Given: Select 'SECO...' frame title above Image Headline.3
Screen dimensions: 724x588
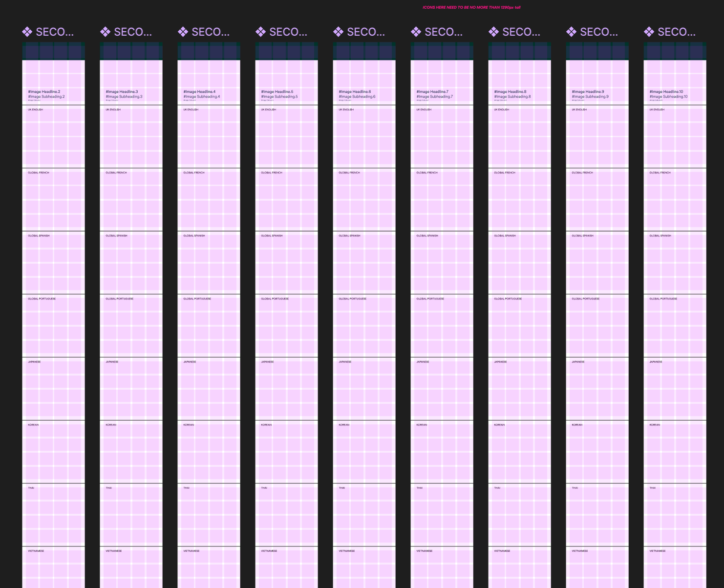Looking at the screenshot, I should point(133,32).
